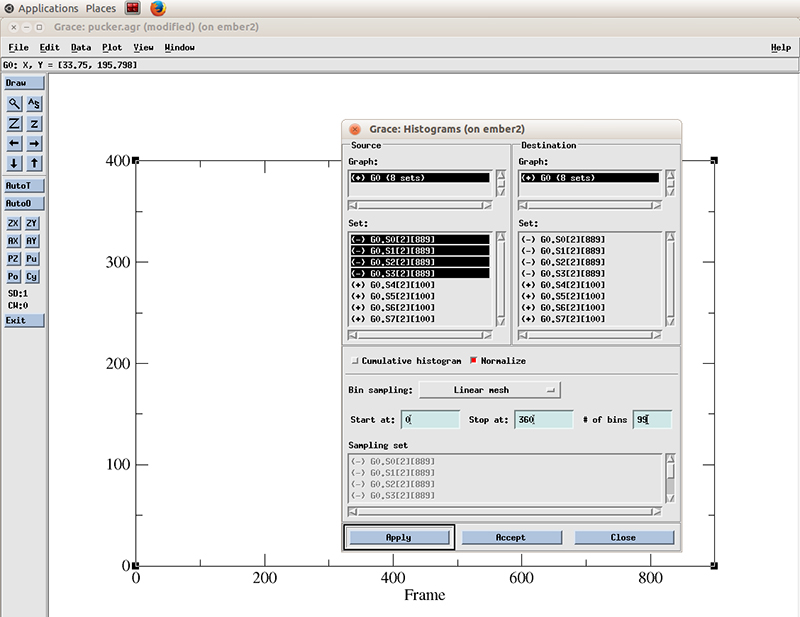The width and height of the screenshot is (800, 617).
Task: Click the 'Stop at' input field
Action: click(x=543, y=419)
